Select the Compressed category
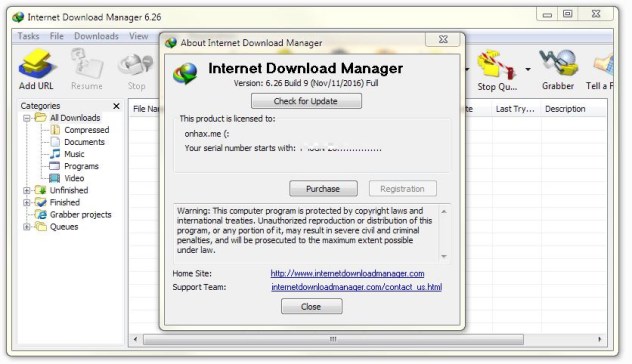 pos(87,130)
